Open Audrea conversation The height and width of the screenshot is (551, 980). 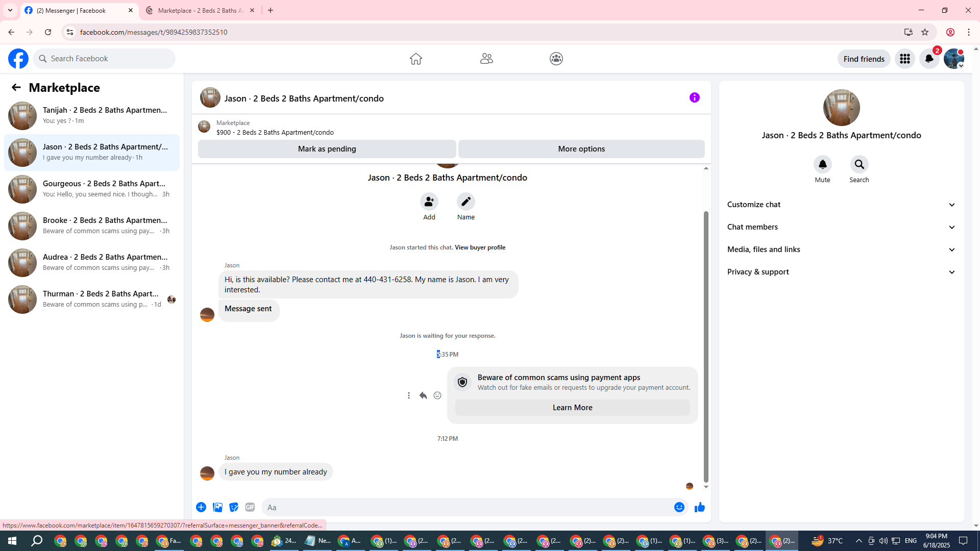click(x=92, y=263)
